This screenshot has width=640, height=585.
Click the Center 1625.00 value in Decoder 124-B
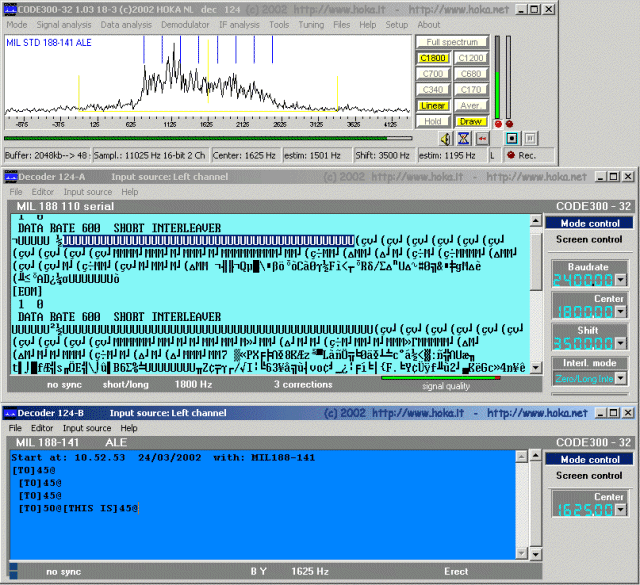[x=585, y=509]
